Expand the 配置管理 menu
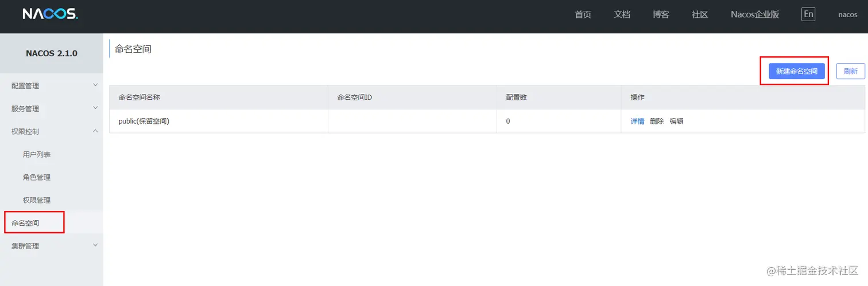The width and height of the screenshot is (868, 286). [52, 85]
